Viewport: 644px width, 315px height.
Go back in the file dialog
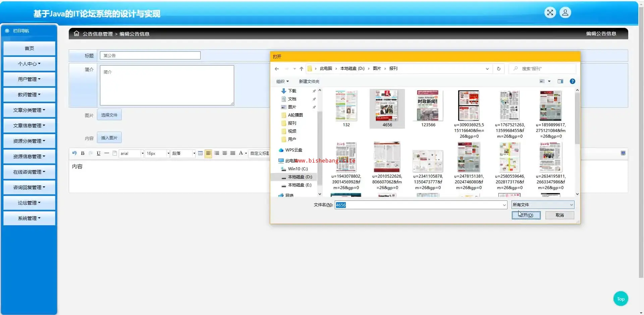point(277,69)
